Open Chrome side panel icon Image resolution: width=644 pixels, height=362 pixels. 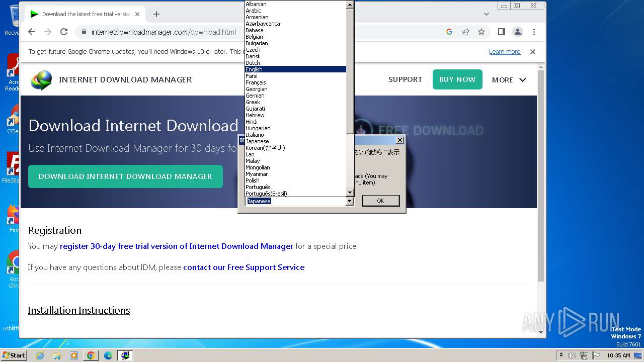point(502,32)
